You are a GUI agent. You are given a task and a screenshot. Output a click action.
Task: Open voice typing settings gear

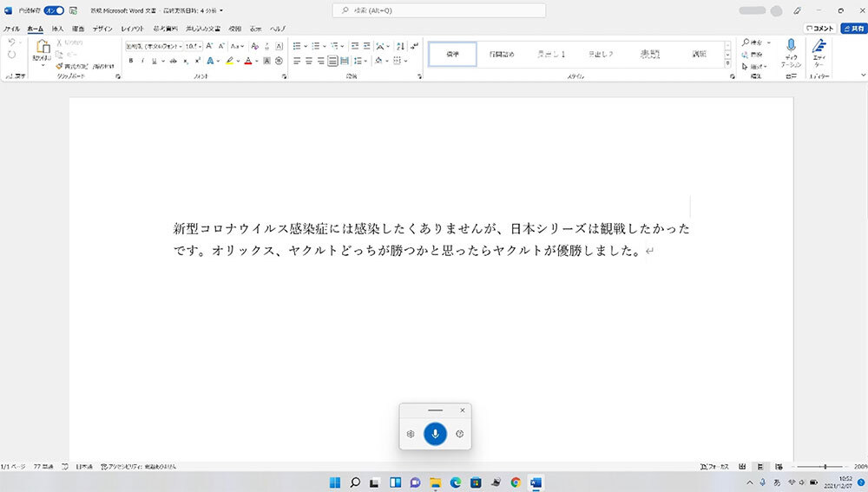[x=411, y=434]
